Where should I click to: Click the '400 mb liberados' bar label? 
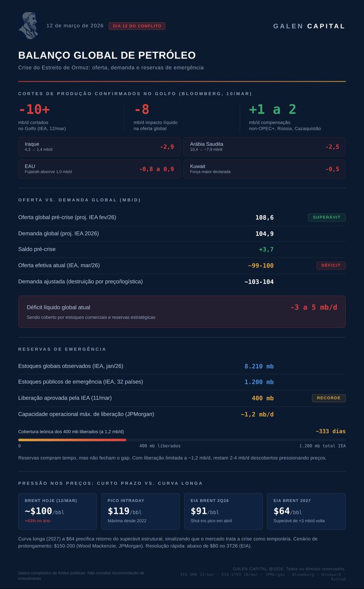click(160, 446)
